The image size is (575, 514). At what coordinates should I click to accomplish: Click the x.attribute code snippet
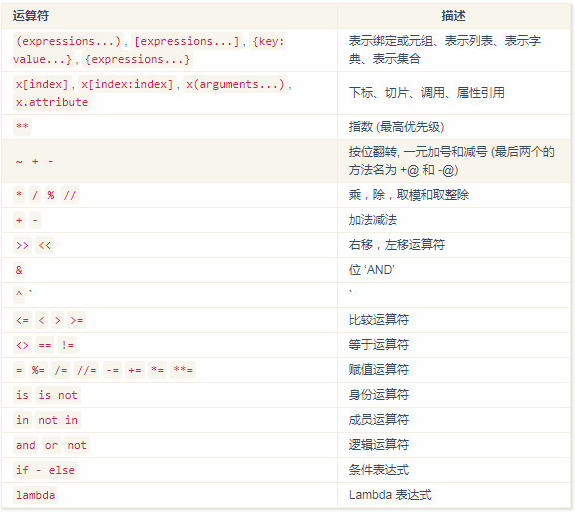click(52, 102)
